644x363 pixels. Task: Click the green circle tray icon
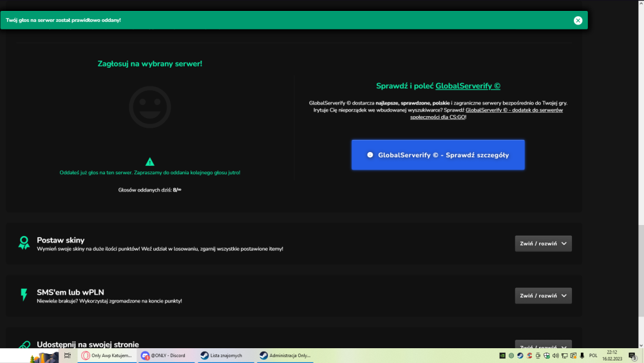[511, 356]
